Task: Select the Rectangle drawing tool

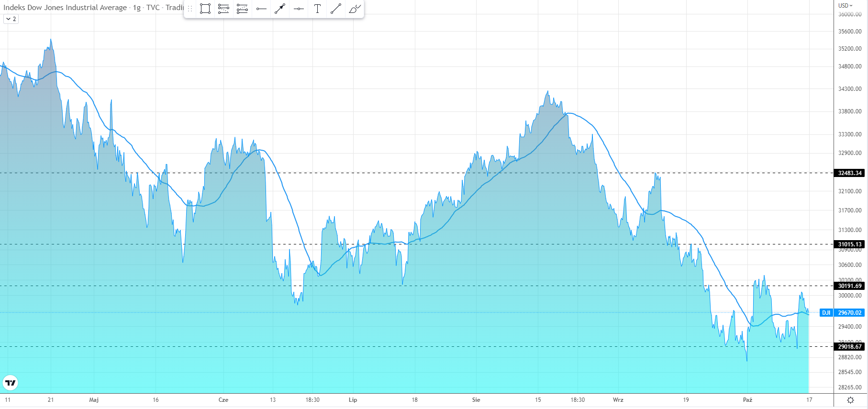Action: (x=205, y=9)
